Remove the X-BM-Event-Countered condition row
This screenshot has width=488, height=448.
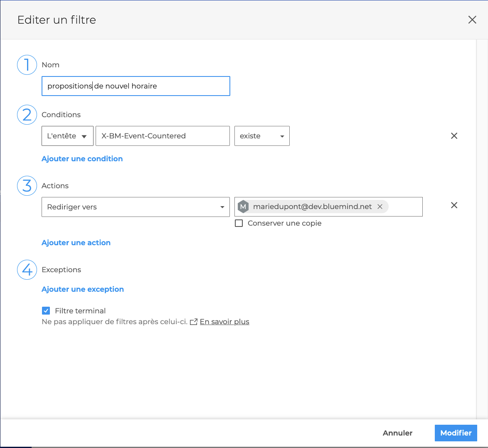click(454, 136)
